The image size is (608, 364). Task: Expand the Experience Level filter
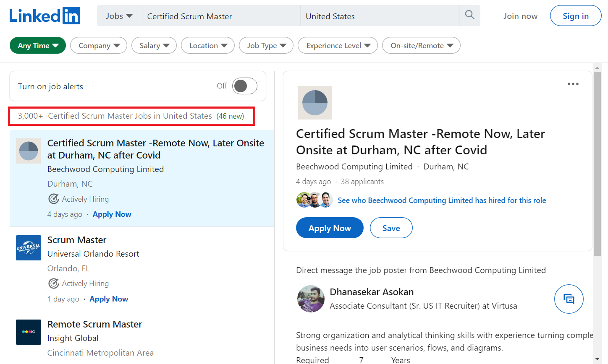[338, 46]
